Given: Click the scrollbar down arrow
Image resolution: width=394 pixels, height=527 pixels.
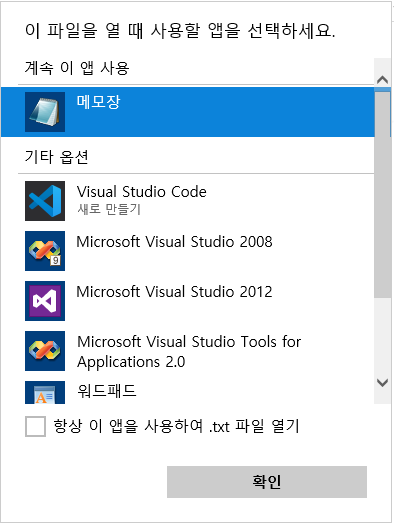Looking at the screenshot, I should click(383, 382).
